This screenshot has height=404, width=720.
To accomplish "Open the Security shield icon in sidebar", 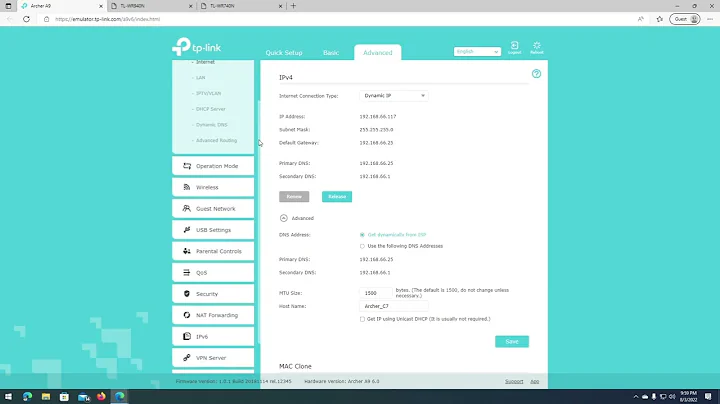I will (x=186, y=294).
